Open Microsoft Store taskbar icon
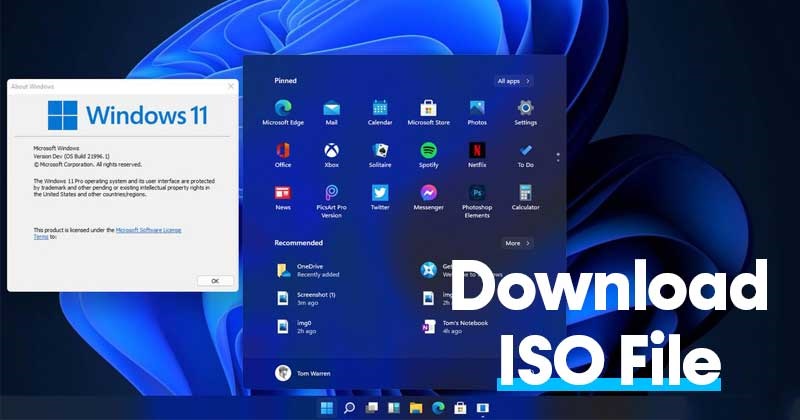Viewport: 800px width, 420px height. [460, 408]
